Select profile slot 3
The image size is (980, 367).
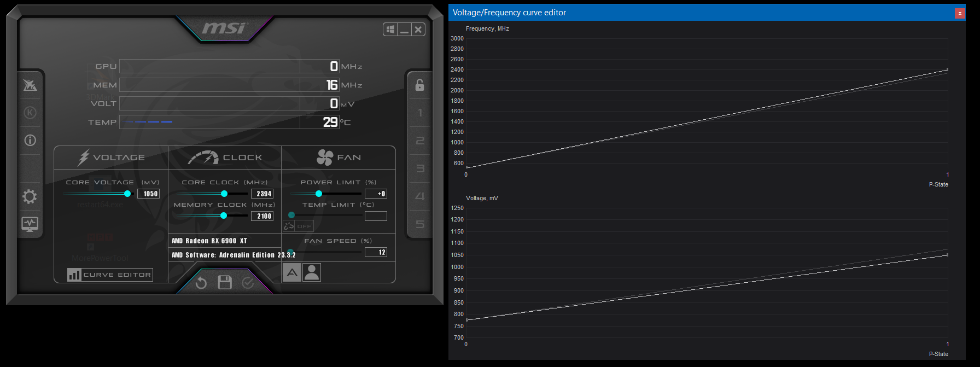(x=419, y=168)
